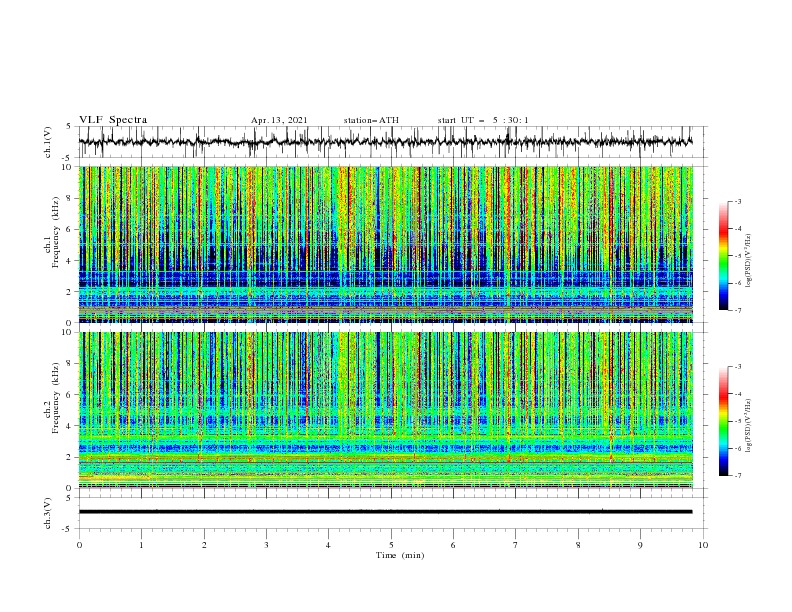Click the ch.1 voltage waveform trace
792x612 pixels.
[x=385, y=142]
